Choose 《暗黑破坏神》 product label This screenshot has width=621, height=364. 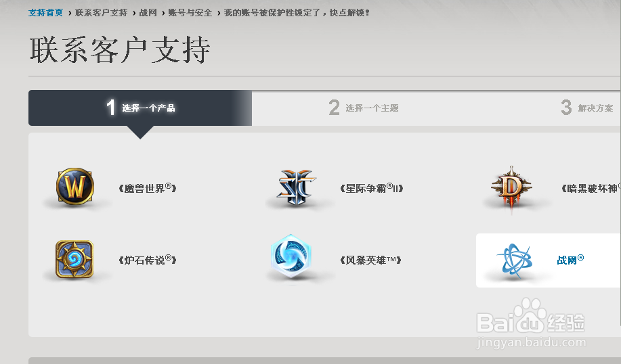(591, 188)
